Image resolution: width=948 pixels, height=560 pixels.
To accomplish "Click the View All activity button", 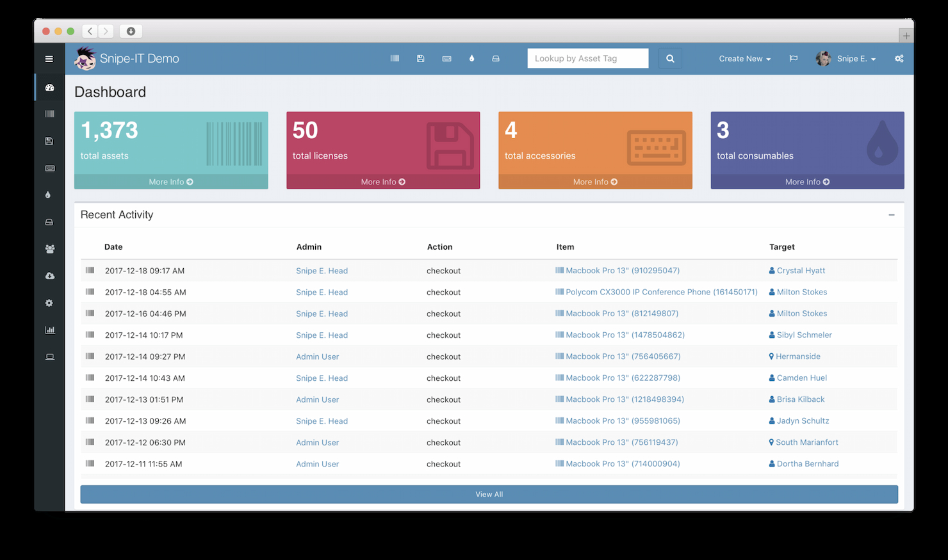I will [489, 493].
